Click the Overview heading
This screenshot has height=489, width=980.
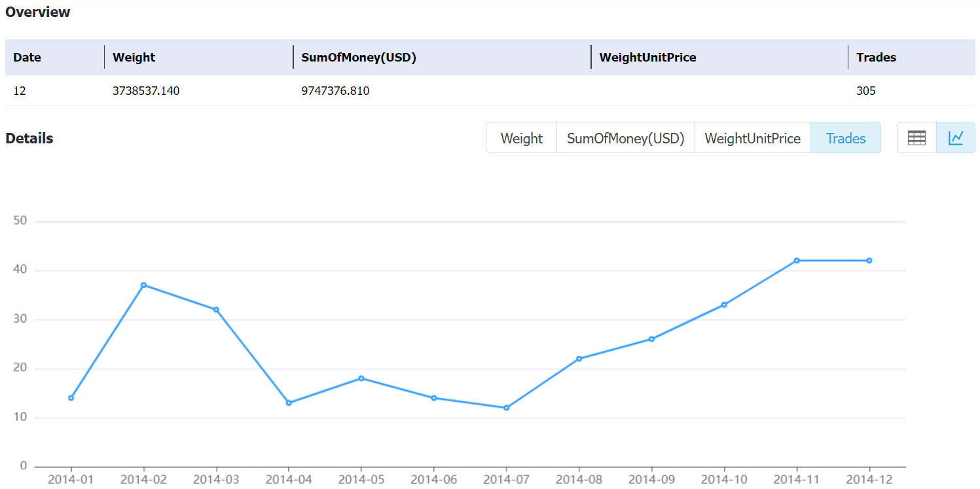click(x=38, y=12)
